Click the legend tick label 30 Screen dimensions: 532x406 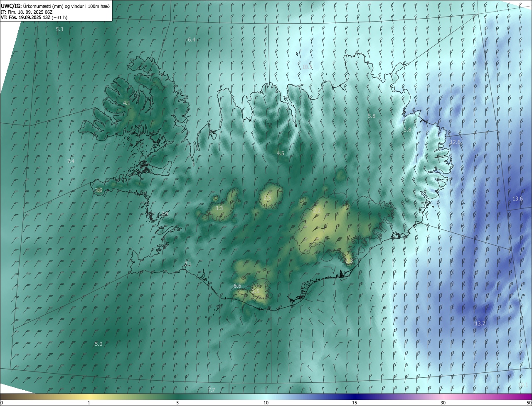(x=443, y=403)
